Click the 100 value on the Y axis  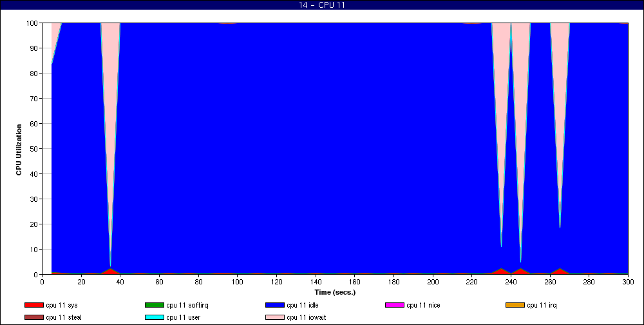[33, 23]
